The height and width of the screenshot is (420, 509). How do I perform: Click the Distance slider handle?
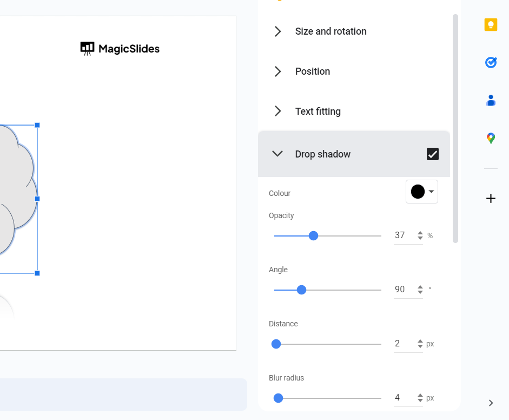[x=276, y=344]
